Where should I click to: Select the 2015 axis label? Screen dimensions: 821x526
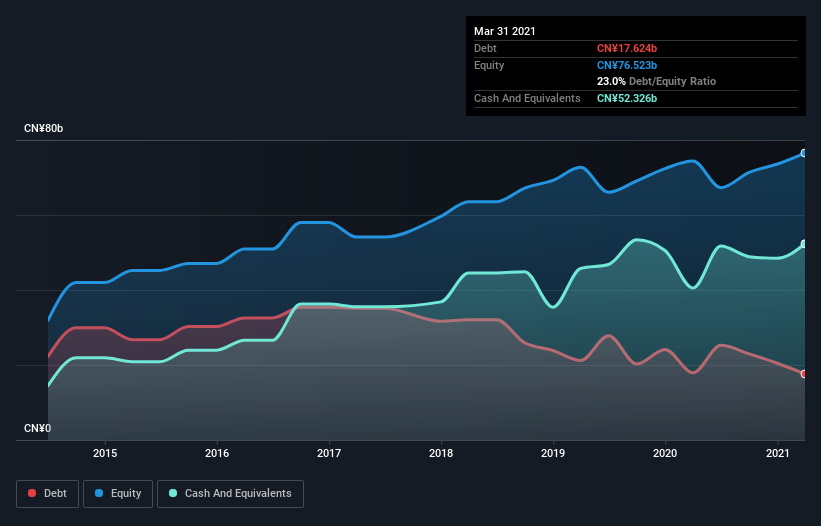105,453
